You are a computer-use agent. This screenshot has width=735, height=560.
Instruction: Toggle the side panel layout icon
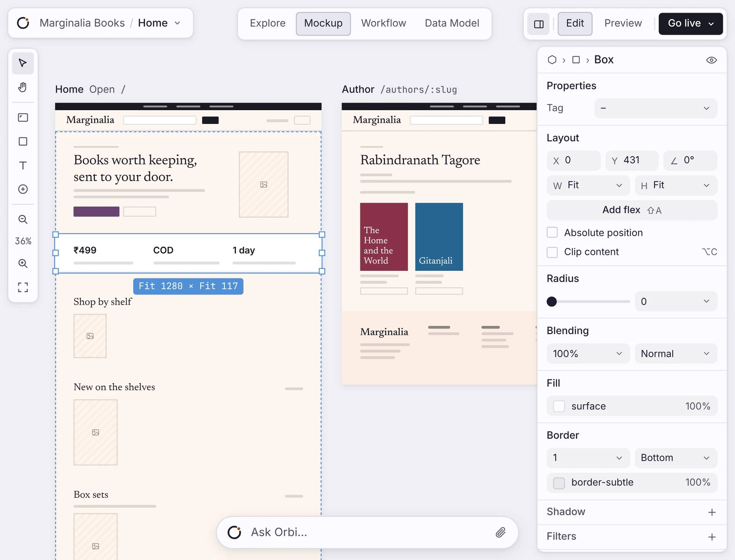coord(539,24)
